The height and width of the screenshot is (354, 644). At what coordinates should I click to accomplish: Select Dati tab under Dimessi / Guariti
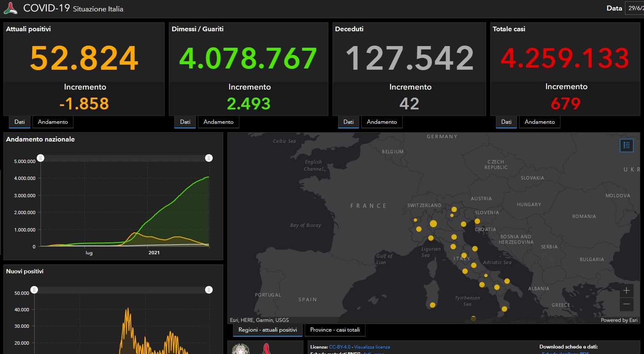(x=185, y=122)
